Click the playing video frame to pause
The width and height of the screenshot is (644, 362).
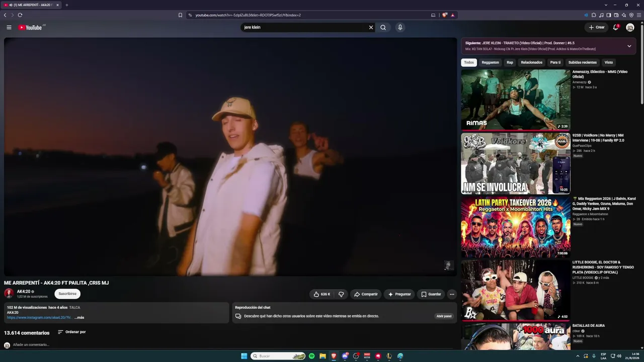tap(230, 156)
